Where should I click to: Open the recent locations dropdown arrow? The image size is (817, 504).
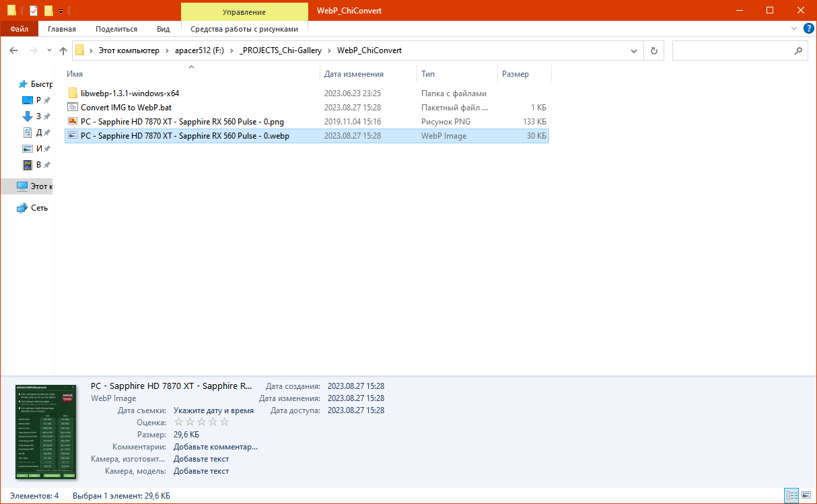click(49, 50)
